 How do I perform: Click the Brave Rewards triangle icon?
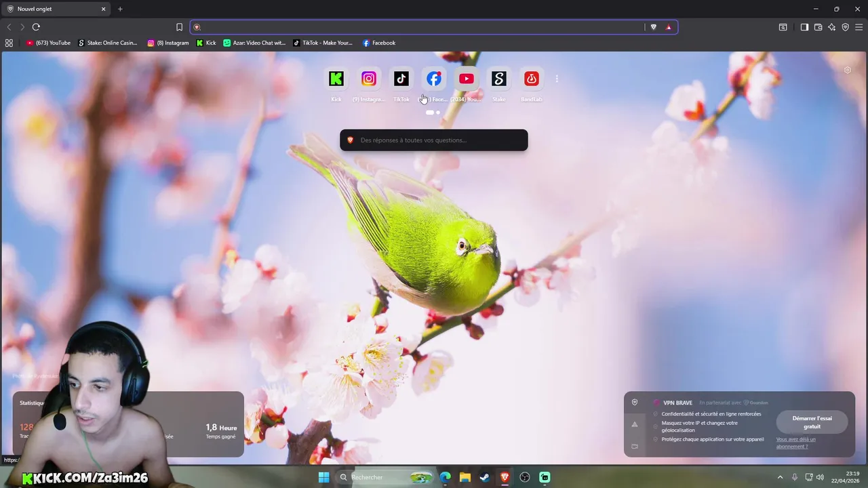pyautogui.click(x=669, y=27)
